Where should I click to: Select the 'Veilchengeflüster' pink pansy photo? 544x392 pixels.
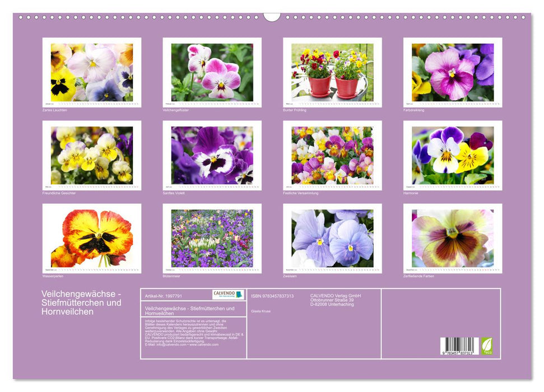pyautogui.click(x=212, y=72)
